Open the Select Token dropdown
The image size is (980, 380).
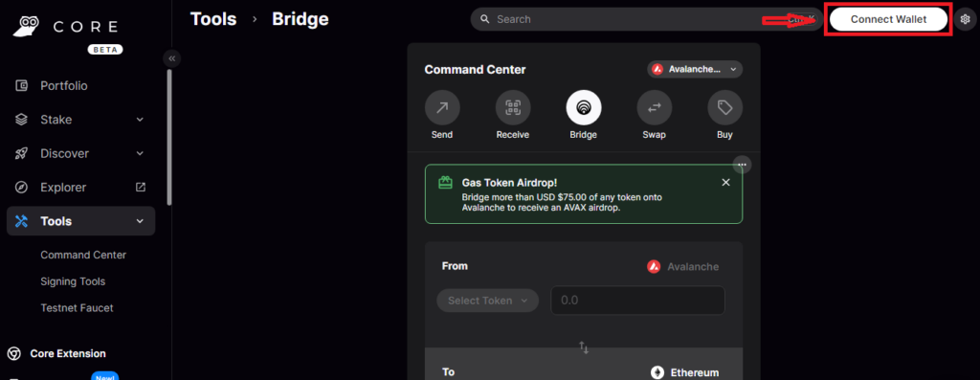pyautogui.click(x=487, y=301)
